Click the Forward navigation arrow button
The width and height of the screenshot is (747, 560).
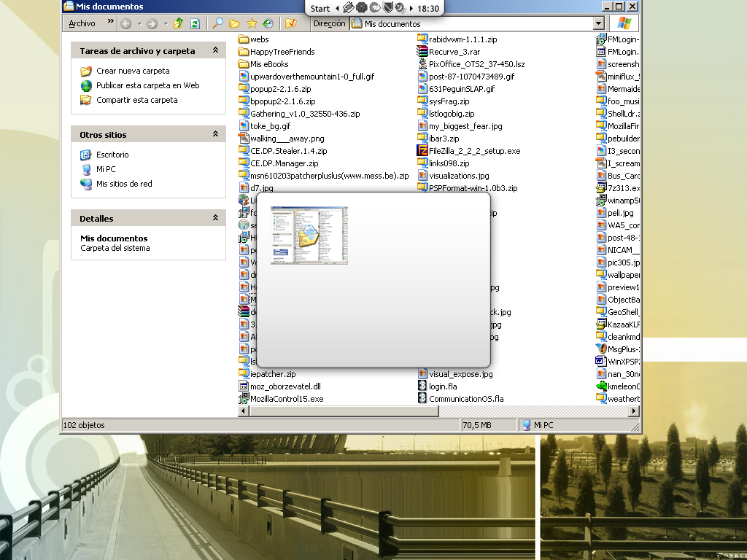(152, 23)
